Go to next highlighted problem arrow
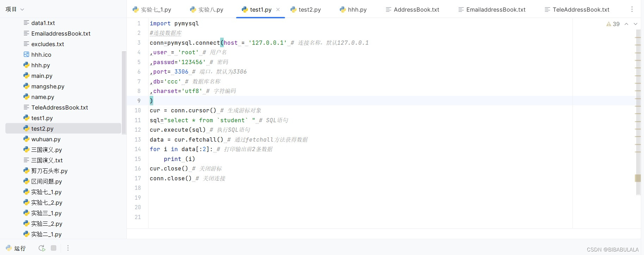Image resolution: width=644 pixels, height=255 pixels. (x=636, y=24)
